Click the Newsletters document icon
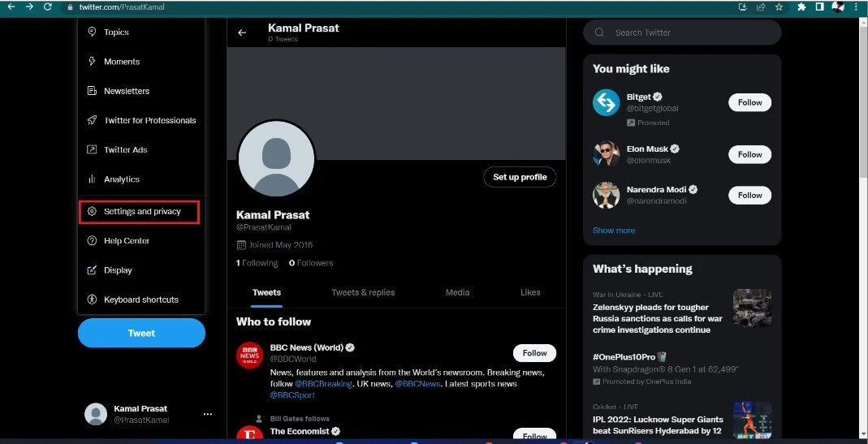The width and height of the screenshot is (868, 444). click(92, 91)
